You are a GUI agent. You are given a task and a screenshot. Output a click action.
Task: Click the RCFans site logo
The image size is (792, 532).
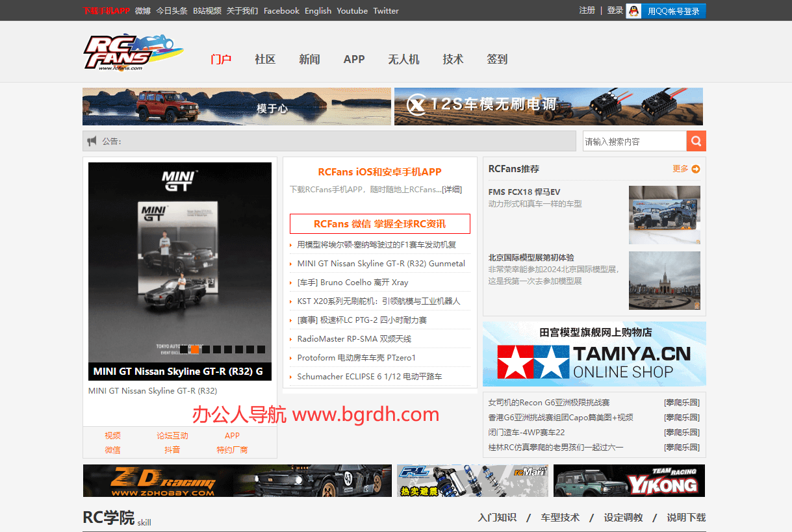(x=132, y=52)
